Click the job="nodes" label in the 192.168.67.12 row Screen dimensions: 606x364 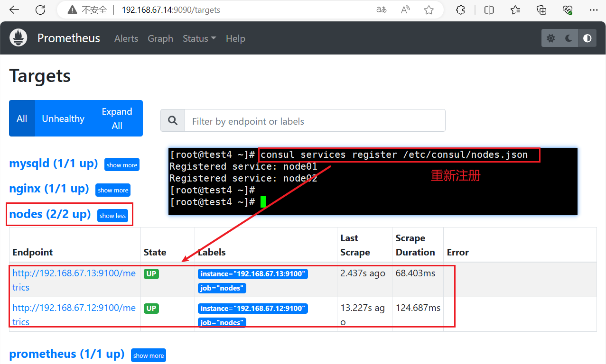[222, 322]
